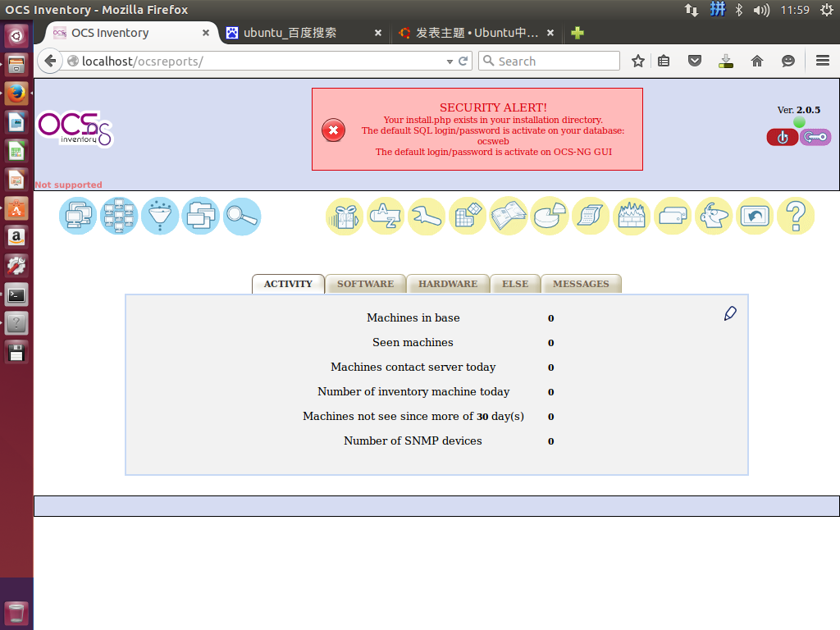840x630 pixels.
Task: Close the ubuntu_百度搜索 tab
Action: point(378,33)
